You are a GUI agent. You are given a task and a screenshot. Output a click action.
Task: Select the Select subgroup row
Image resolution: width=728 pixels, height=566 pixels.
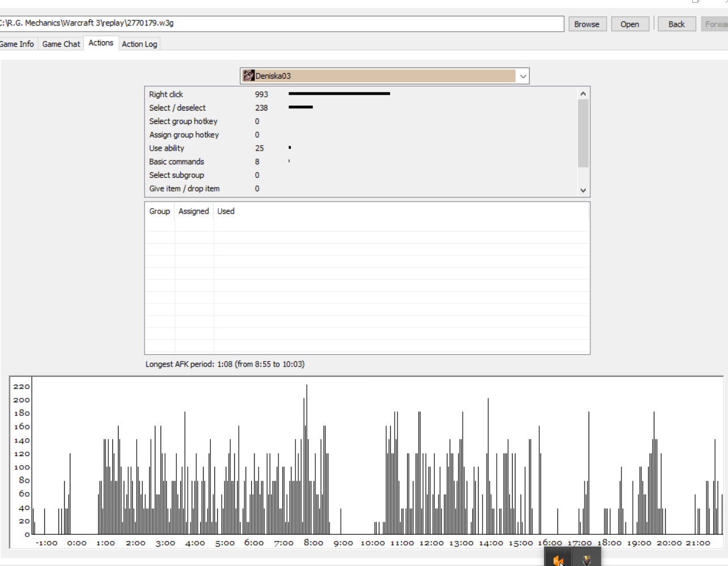click(x=361, y=175)
